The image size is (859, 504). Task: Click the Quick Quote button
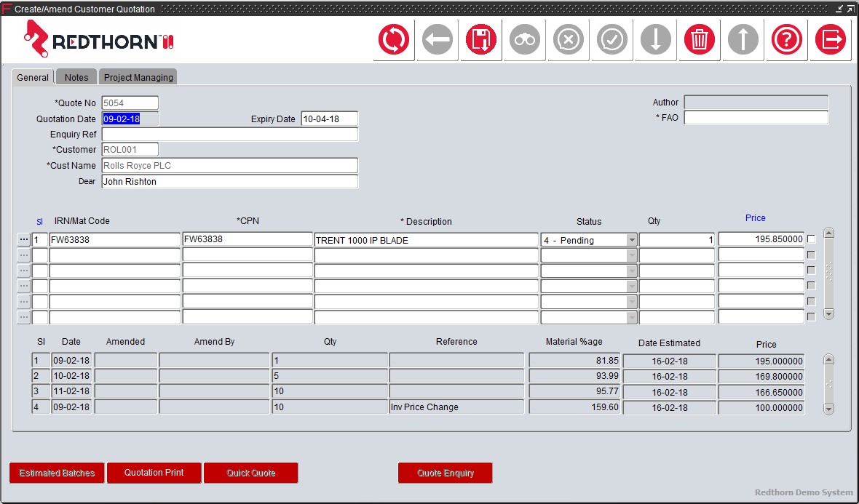250,473
